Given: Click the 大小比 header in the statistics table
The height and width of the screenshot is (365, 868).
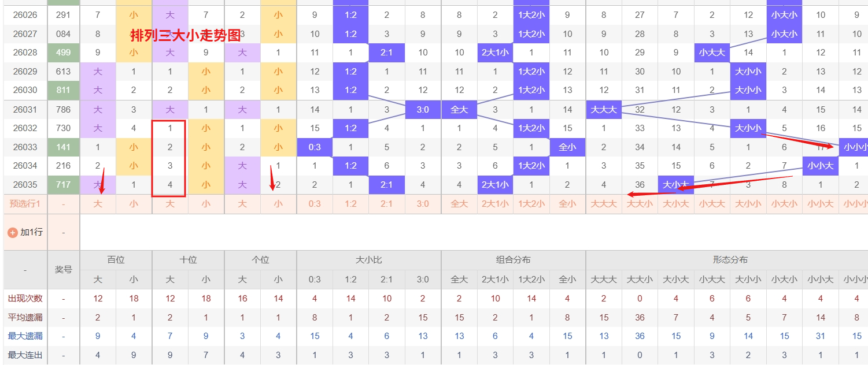Looking at the screenshot, I should 368,260.
